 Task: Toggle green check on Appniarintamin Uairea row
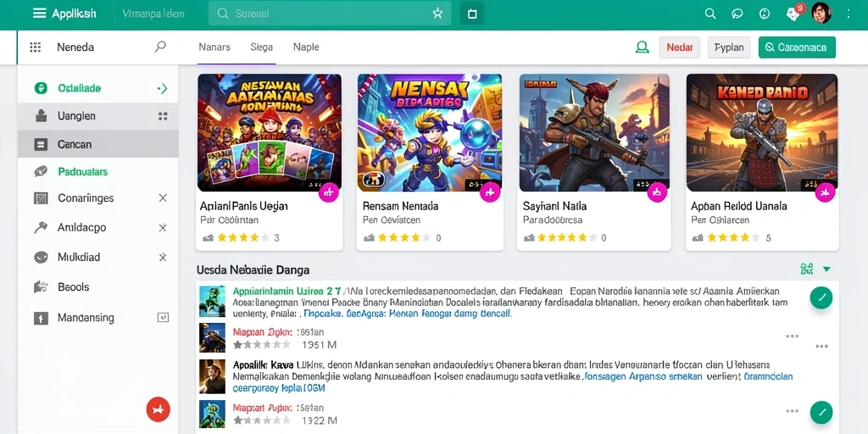(x=821, y=298)
